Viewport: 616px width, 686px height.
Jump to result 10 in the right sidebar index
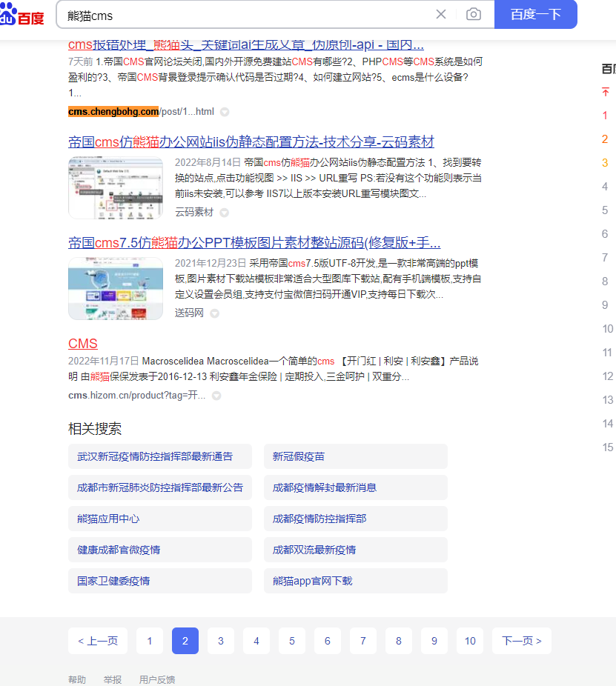click(x=608, y=329)
